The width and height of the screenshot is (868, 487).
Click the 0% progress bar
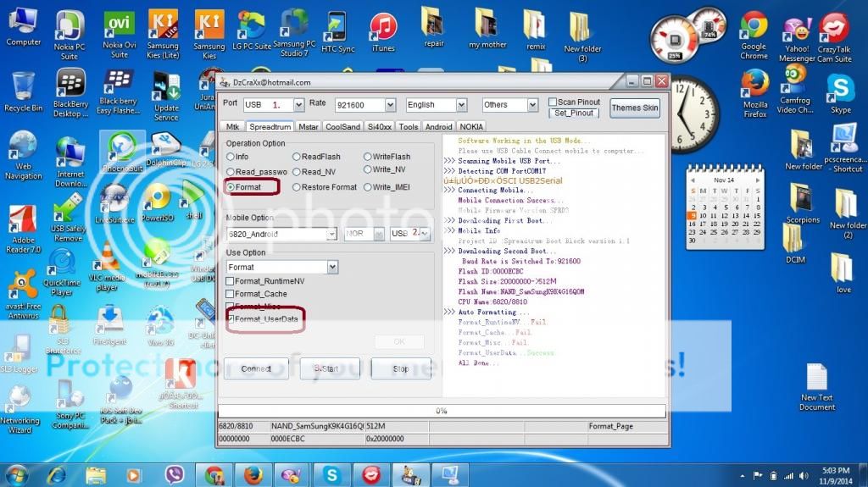[x=442, y=411]
